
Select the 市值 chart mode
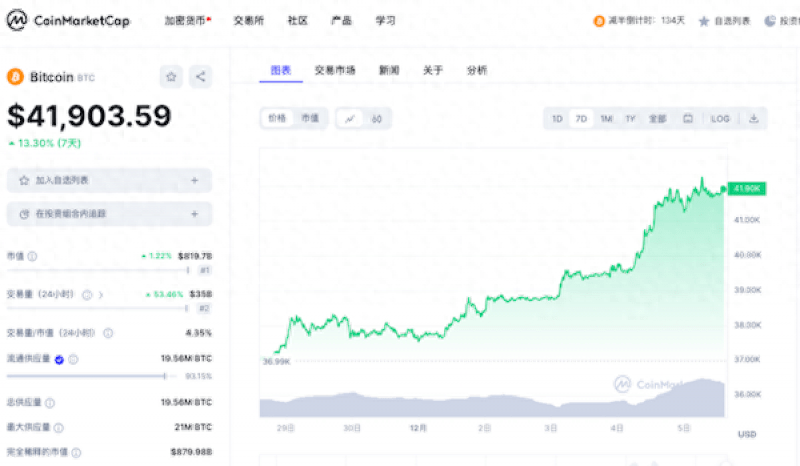[x=310, y=118]
